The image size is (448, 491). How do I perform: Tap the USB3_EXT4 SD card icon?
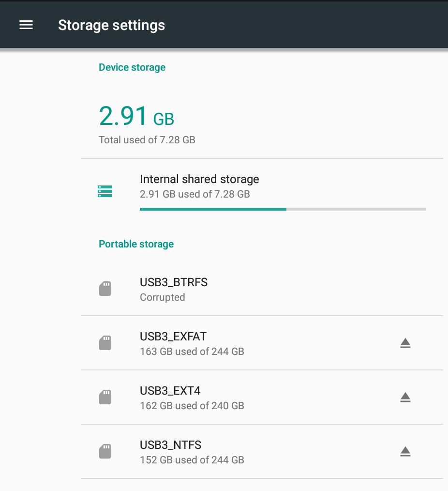pos(105,397)
